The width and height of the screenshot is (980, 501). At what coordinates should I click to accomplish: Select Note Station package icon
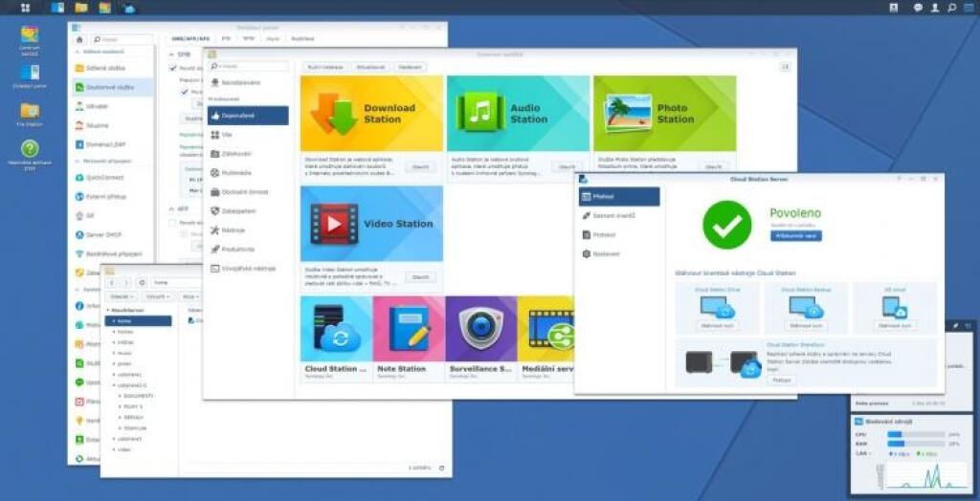point(409,329)
